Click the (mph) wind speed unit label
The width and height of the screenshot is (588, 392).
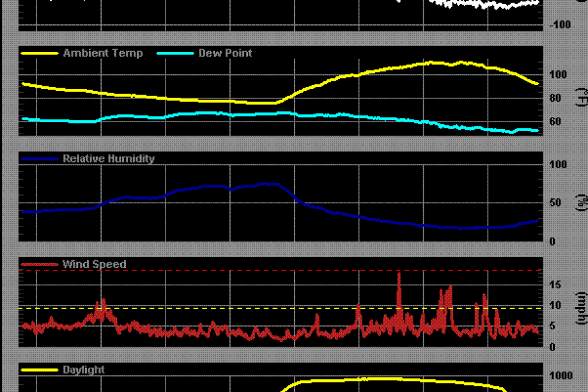pyautogui.click(x=581, y=308)
